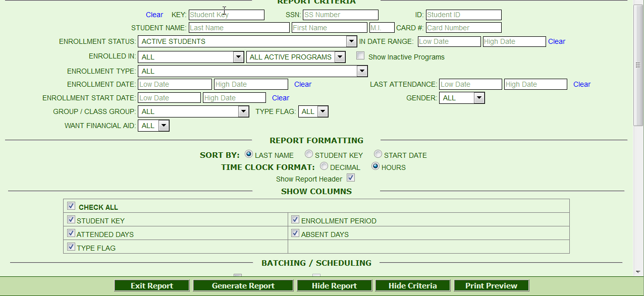Click Enrollment Start Date High Date field
644x296 pixels.
coord(235,98)
